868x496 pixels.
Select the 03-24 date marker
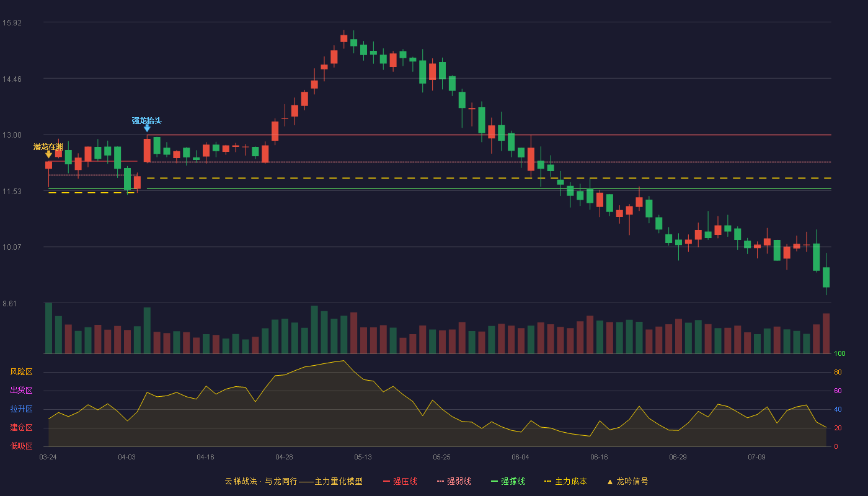pos(48,457)
